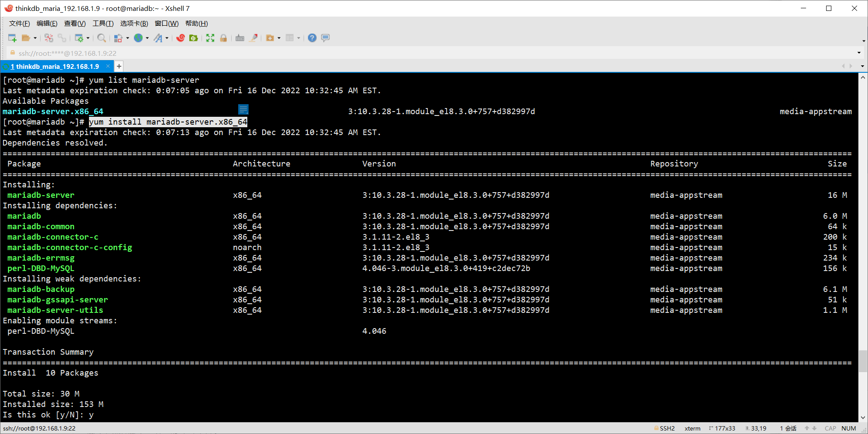Click the color scheme icon
Image resolution: width=868 pixels, height=434 pixels.
[x=118, y=38]
